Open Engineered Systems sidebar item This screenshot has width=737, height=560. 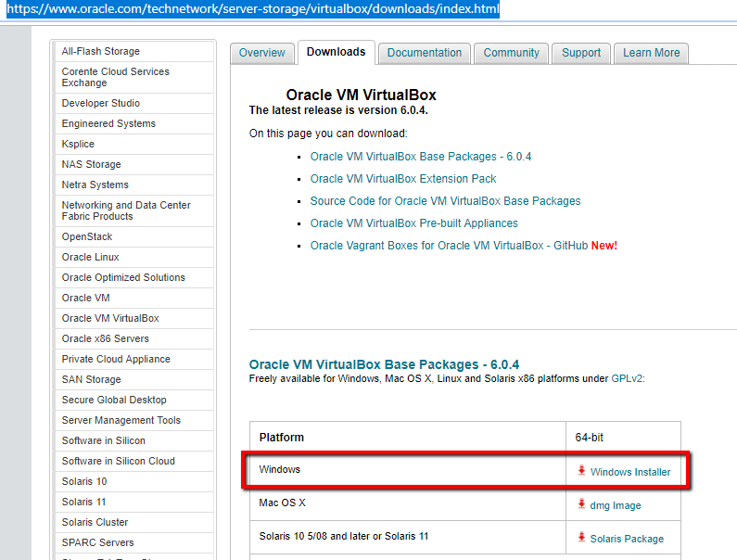134,123
